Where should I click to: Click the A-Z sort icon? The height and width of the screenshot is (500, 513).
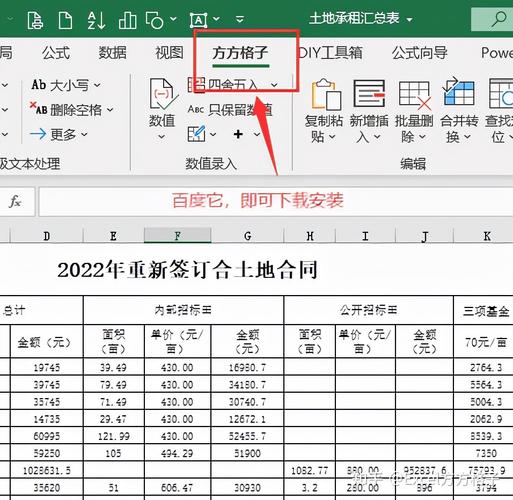coord(96,20)
